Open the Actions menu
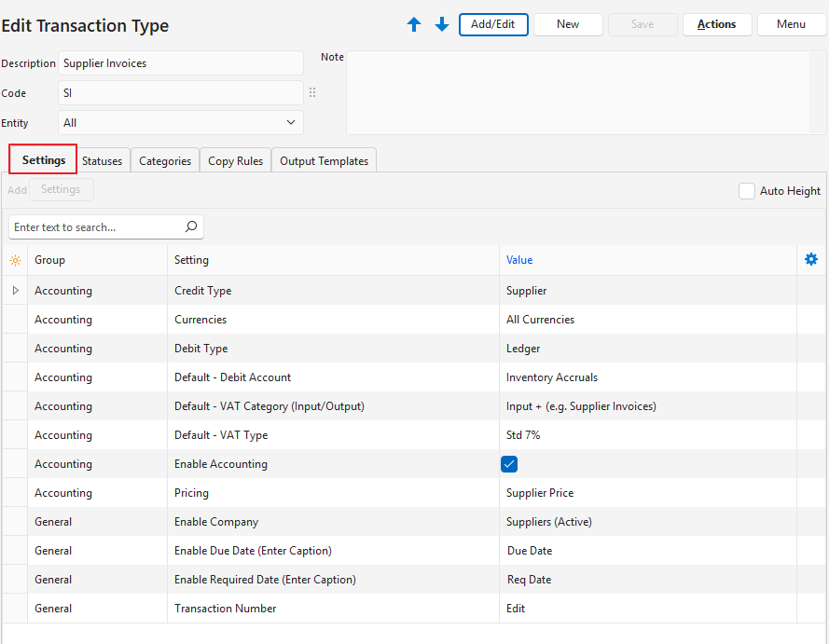This screenshot has height=644, width=829. [x=716, y=24]
